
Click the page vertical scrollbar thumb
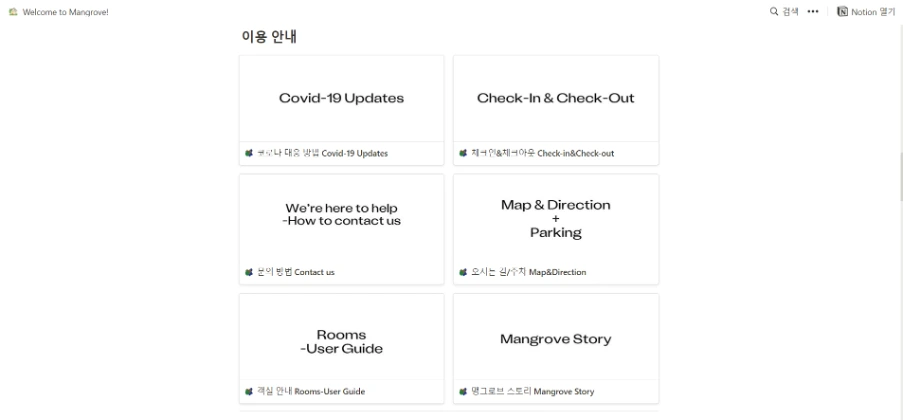click(x=901, y=177)
